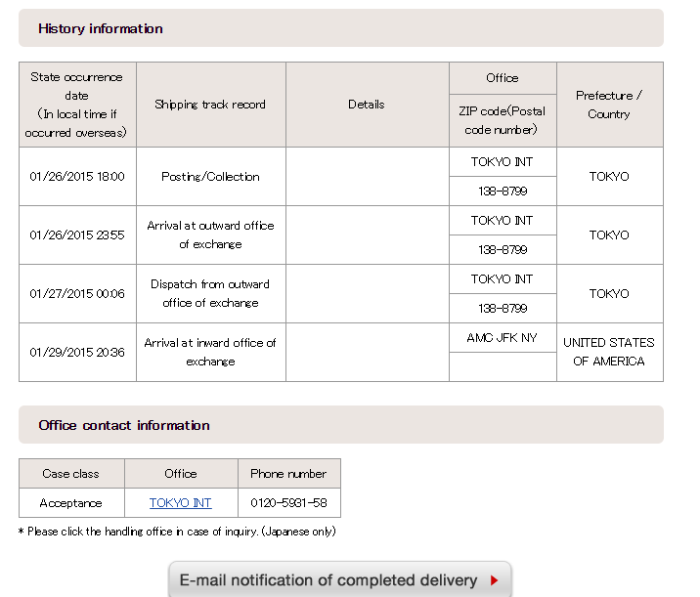Click the State occurrence date column header
This screenshot has height=597, width=700.
[x=77, y=105]
